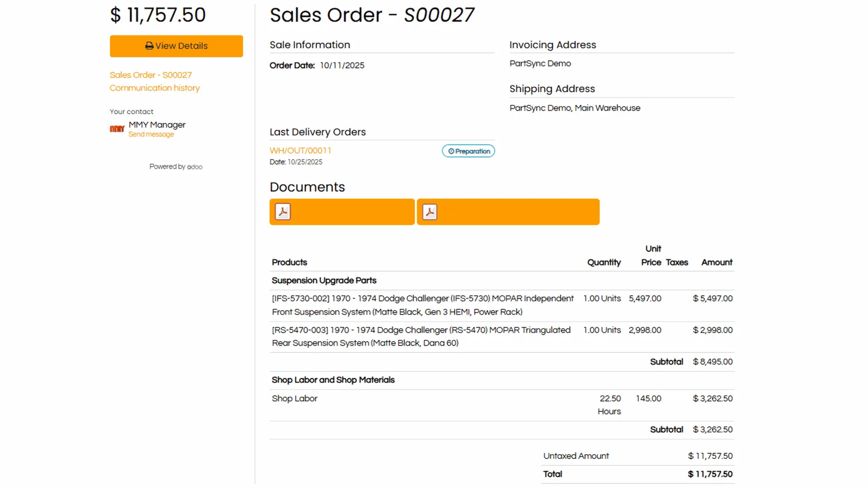Open the second PDF document icon

tap(429, 212)
